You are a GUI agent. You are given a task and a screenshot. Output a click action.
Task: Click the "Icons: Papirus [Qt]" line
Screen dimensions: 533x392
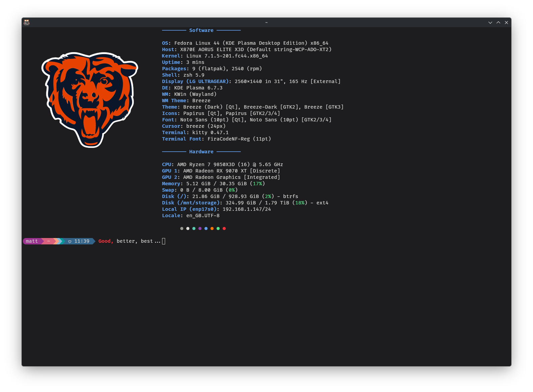click(221, 113)
